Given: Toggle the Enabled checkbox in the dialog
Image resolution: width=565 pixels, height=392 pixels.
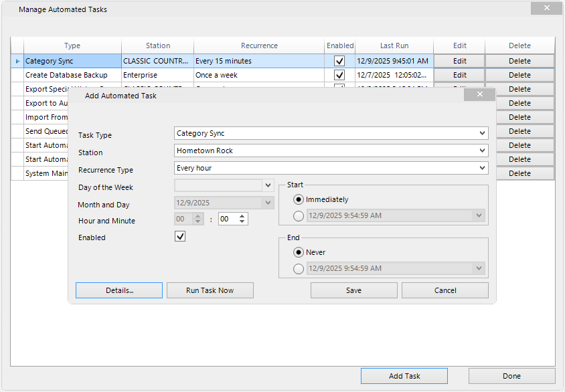Looking at the screenshot, I should point(179,236).
